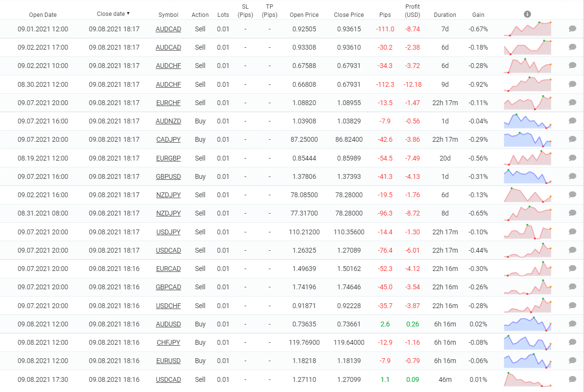Click the comment bubble on the AUDNZD row
This screenshot has height=392, width=584.
(572, 121)
